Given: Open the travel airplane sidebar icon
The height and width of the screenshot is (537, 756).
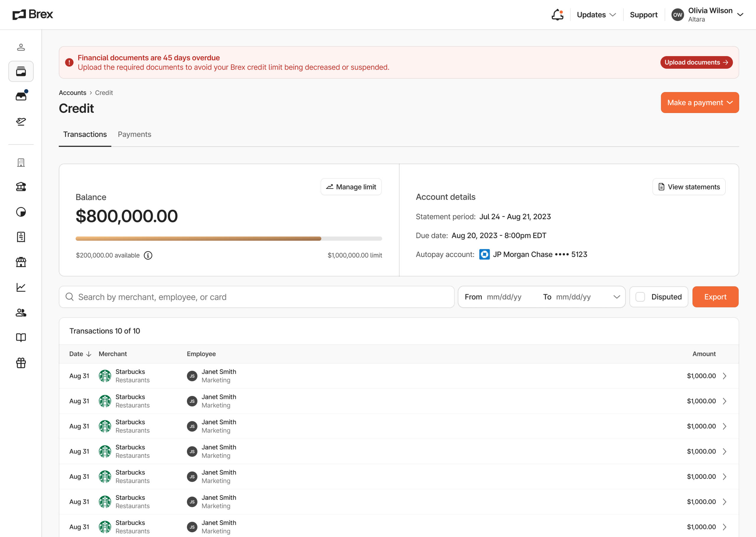Looking at the screenshot, I should (21, 121).
